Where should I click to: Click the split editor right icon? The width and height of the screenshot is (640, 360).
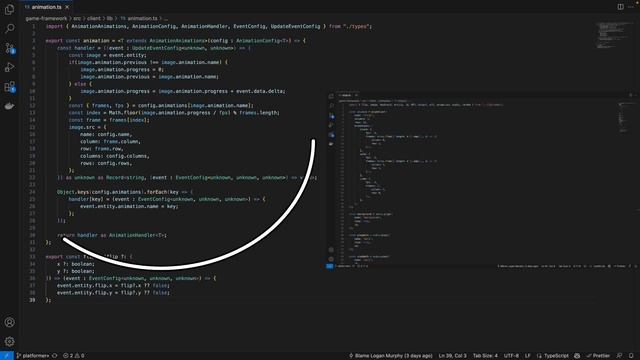tap(620, 7)
